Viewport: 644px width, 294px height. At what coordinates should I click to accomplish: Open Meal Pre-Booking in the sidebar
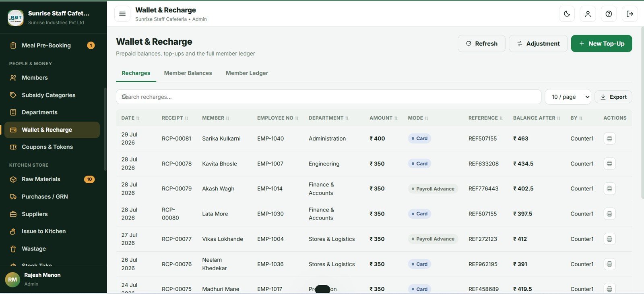[x=52, y=46]
